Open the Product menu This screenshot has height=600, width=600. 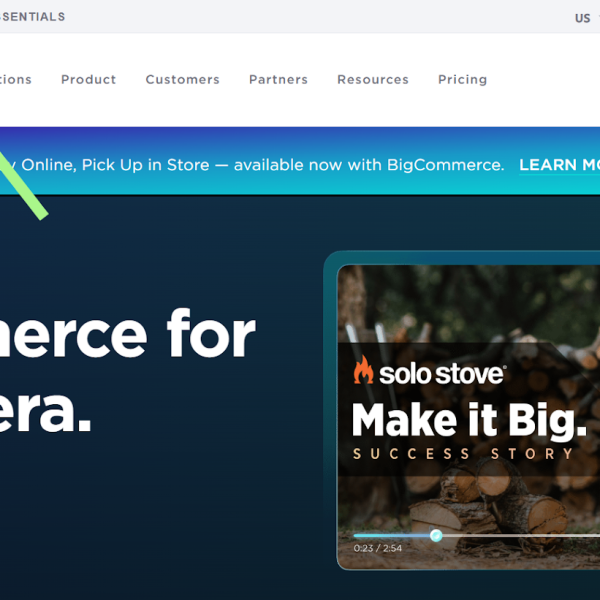tap(88, 80)
